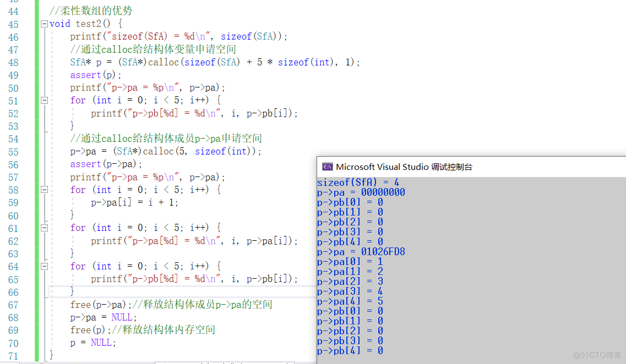Click 'assert(p);' on line 49
This screenshot has width=626, height=364.
(x=96, y=75)
